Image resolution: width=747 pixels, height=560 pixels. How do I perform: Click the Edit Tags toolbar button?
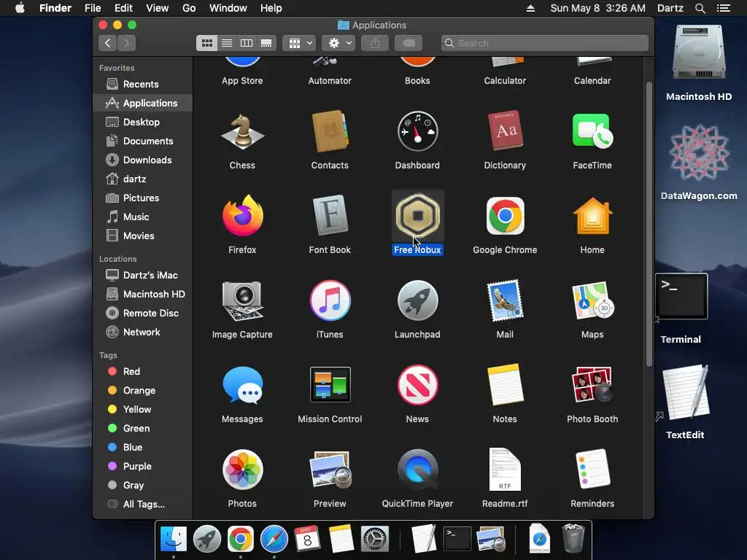409,43
